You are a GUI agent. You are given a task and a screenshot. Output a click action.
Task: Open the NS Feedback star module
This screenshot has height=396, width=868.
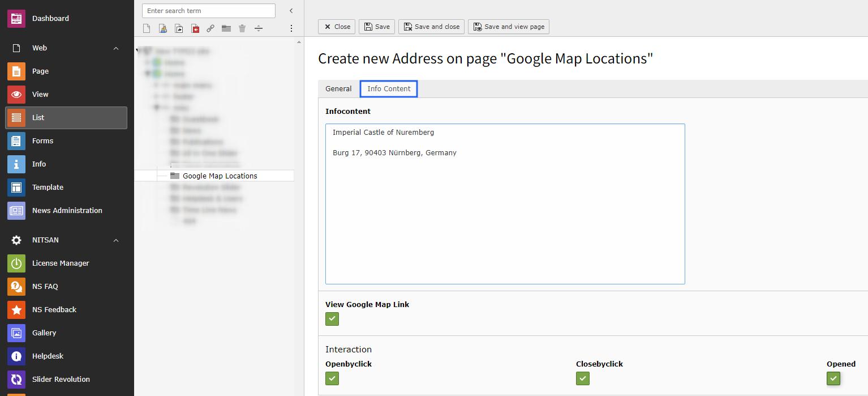click(x=66, y=309)
